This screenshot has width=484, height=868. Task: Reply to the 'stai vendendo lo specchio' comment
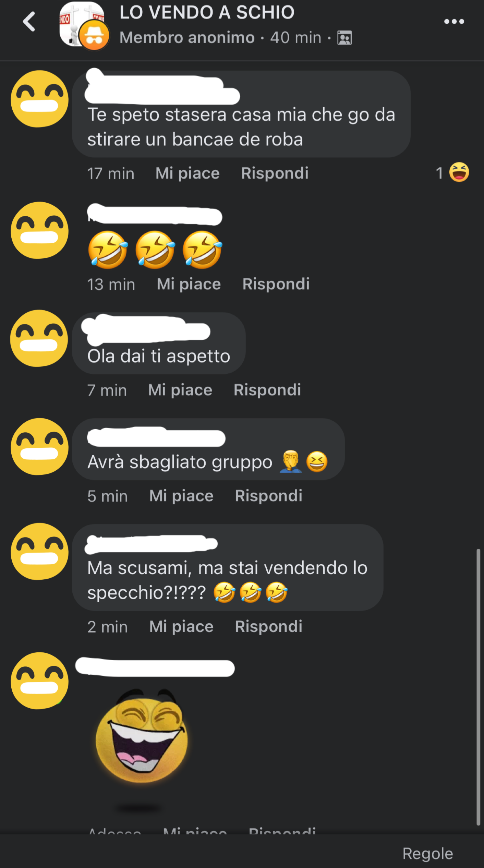268,626
